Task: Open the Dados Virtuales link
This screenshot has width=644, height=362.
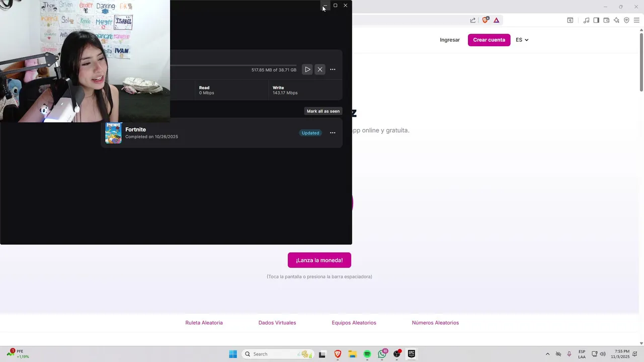Action: [277, 323]
